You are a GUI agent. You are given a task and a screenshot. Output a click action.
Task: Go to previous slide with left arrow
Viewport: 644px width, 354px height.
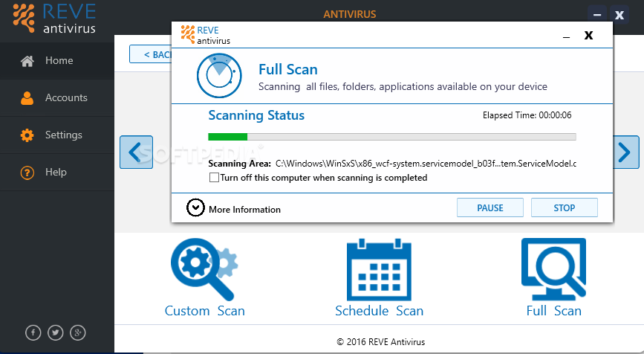tap(137, 152)
